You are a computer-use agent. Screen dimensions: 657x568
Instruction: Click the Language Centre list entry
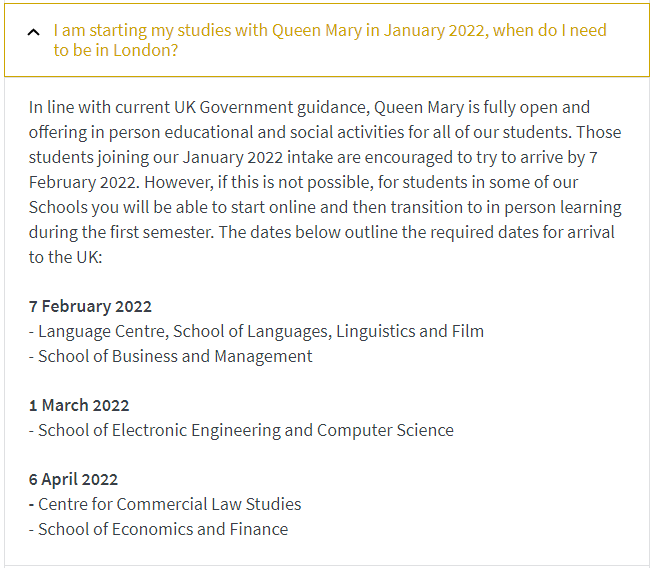256,331
